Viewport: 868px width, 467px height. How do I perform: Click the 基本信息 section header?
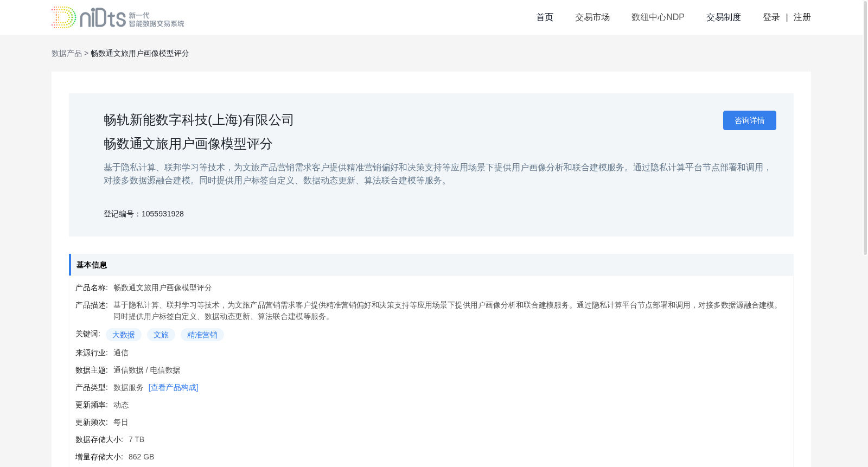click(x=431, y=265)
